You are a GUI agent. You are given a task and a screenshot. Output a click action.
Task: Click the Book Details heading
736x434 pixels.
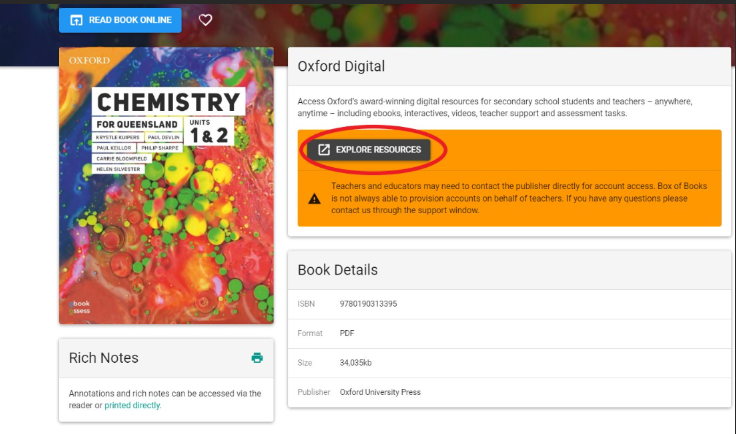point(337,270)
